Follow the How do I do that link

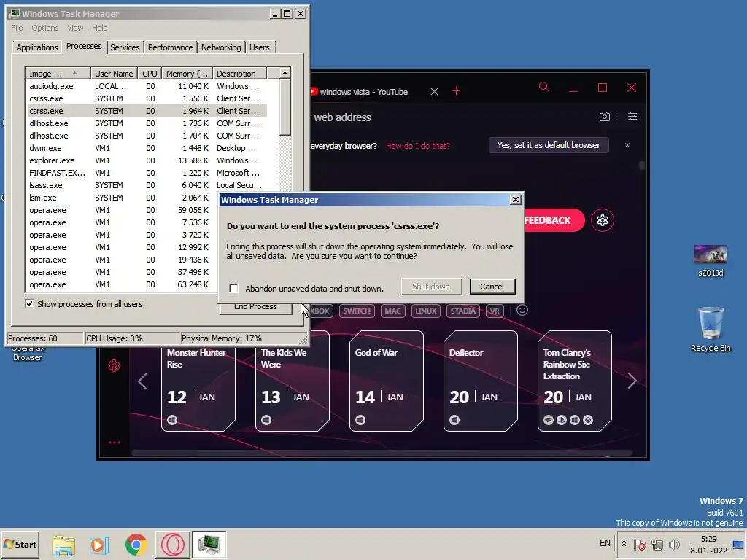pos(418,146)
